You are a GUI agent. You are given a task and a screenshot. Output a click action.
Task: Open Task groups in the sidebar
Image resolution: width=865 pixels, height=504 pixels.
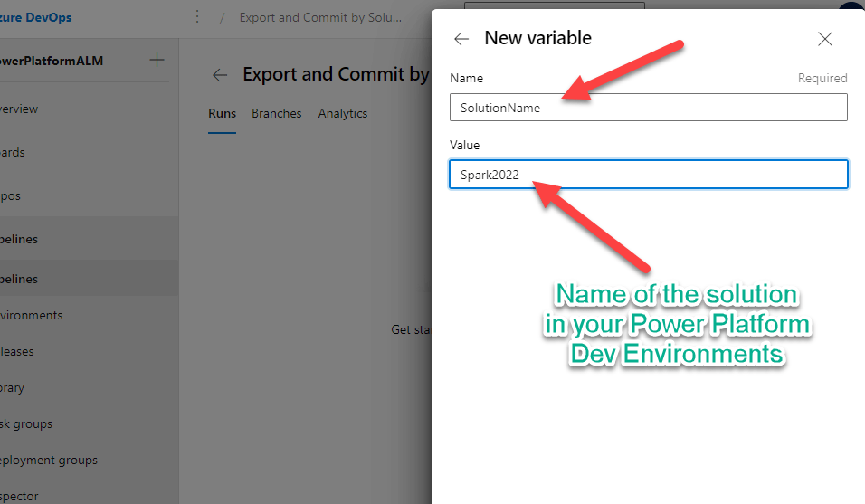point(26,423)
